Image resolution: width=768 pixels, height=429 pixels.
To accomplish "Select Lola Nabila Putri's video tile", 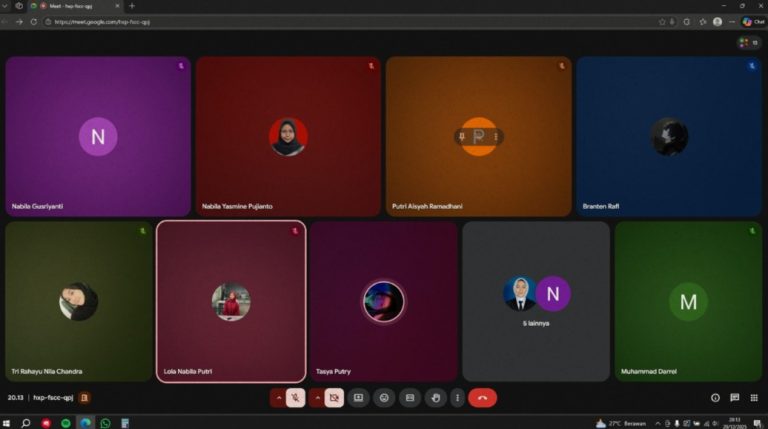I will [231, 301].
